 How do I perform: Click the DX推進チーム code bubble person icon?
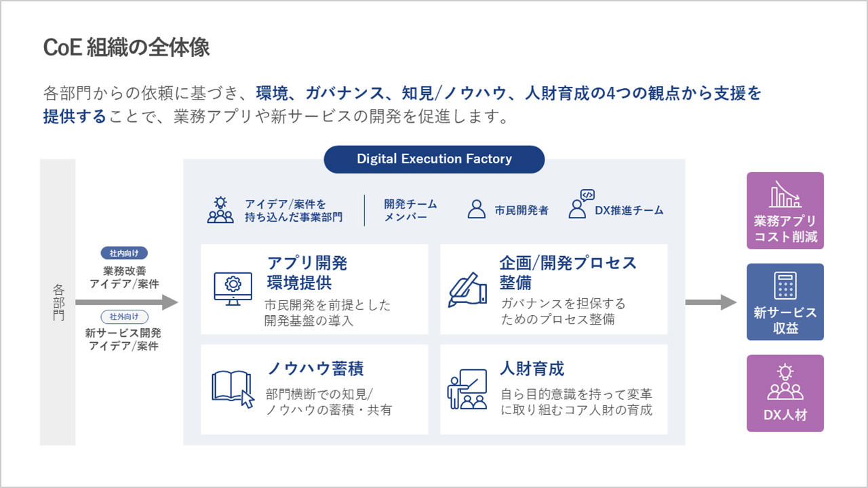click(580, 204)
